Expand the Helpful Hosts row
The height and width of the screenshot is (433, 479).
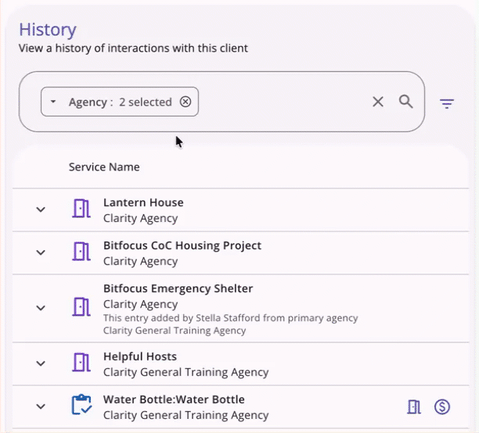(x=41, y=363)
